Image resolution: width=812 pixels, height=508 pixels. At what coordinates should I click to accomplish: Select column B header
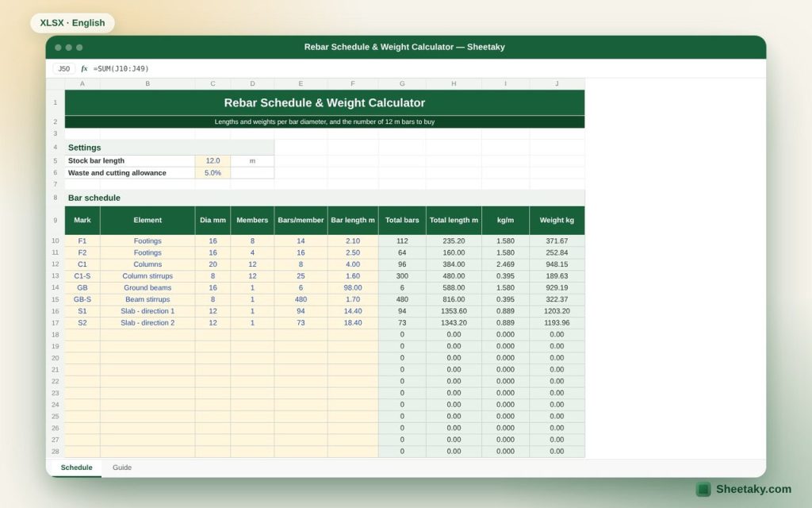[x=147, y=83]
